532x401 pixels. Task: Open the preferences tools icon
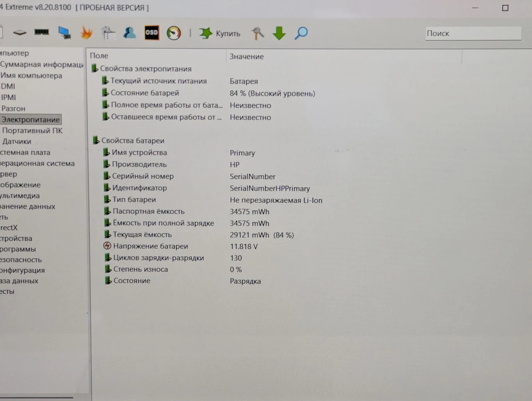(258, 33)
